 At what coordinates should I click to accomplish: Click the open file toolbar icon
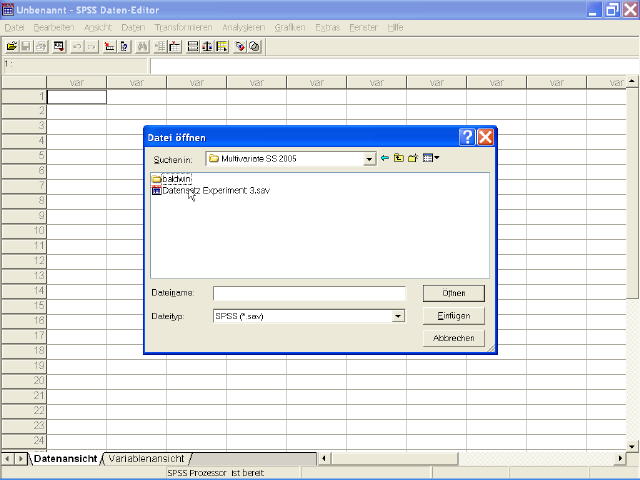pos(11,46)
